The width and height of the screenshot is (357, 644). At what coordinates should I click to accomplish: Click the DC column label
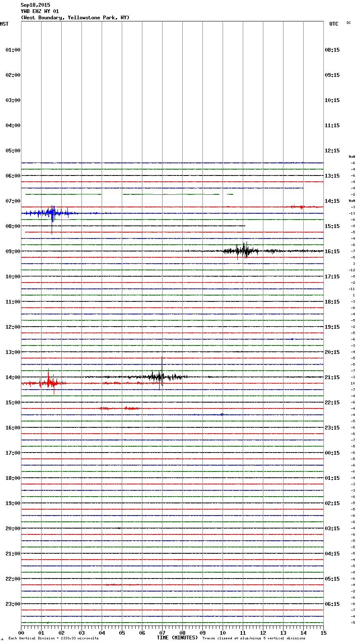coord(349,23)
